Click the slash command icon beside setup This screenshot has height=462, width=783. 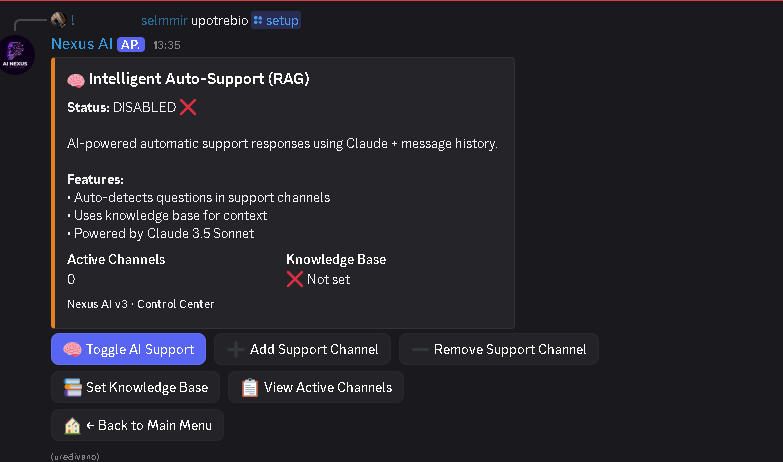[x=258, y=20]
